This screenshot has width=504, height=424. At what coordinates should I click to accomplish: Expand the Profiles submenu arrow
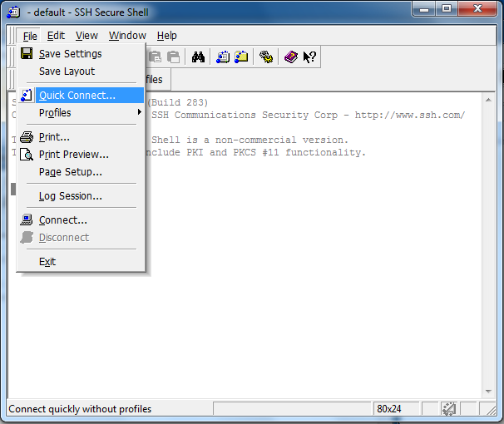click(140, 111)
